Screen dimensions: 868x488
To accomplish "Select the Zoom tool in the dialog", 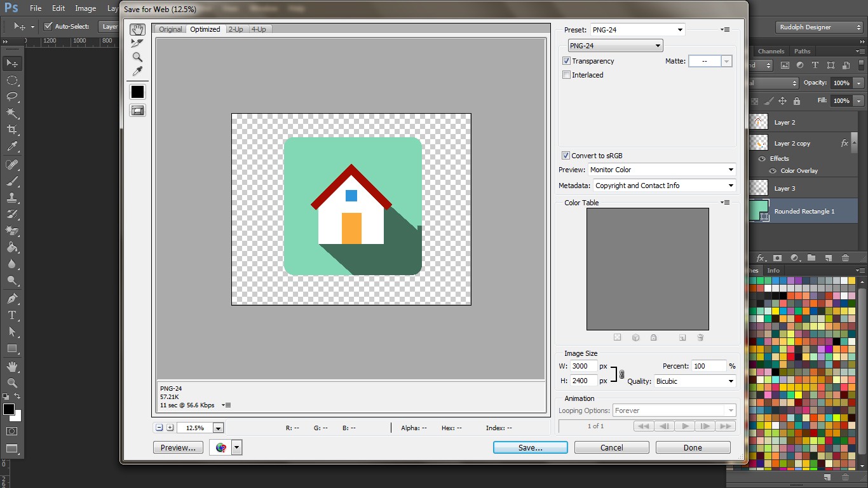I will [137, 57].
